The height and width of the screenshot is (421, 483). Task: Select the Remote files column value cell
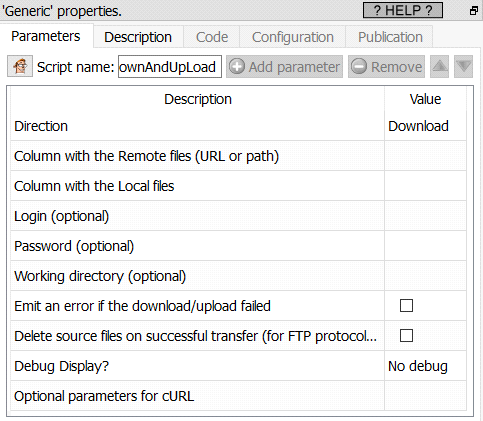click(x=425, y=156)
